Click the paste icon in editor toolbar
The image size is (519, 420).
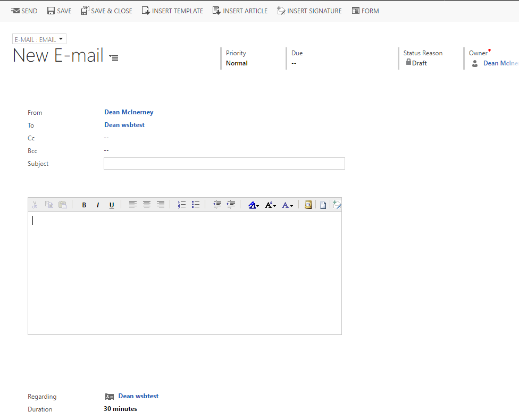tap(63, 205)
